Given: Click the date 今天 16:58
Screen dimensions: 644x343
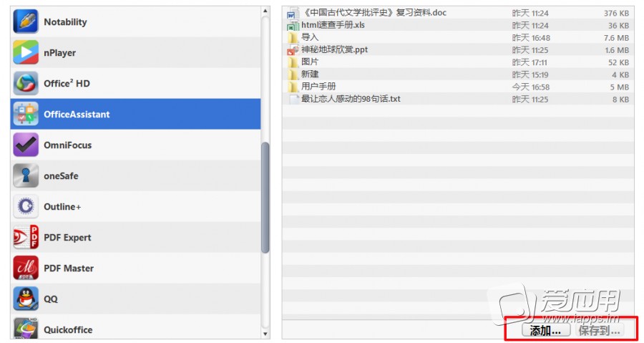Looking at the screenshot, I should (531, 87).
